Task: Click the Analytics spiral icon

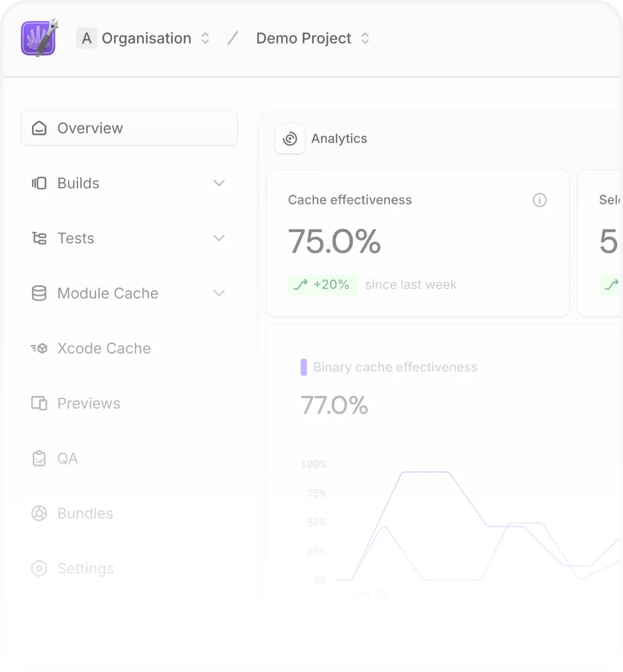Action: [x=290, y=139]
